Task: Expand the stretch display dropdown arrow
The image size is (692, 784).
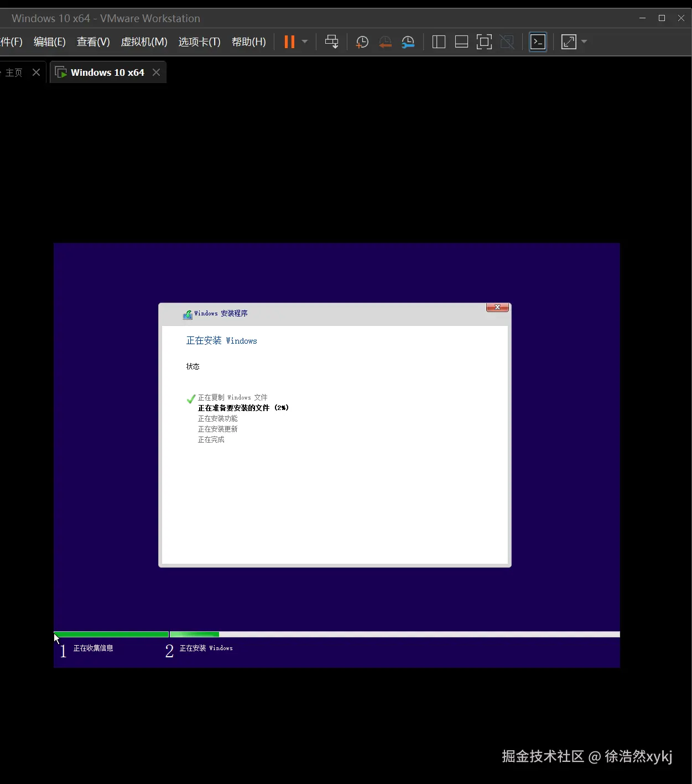Action: (x=584, y=42)
